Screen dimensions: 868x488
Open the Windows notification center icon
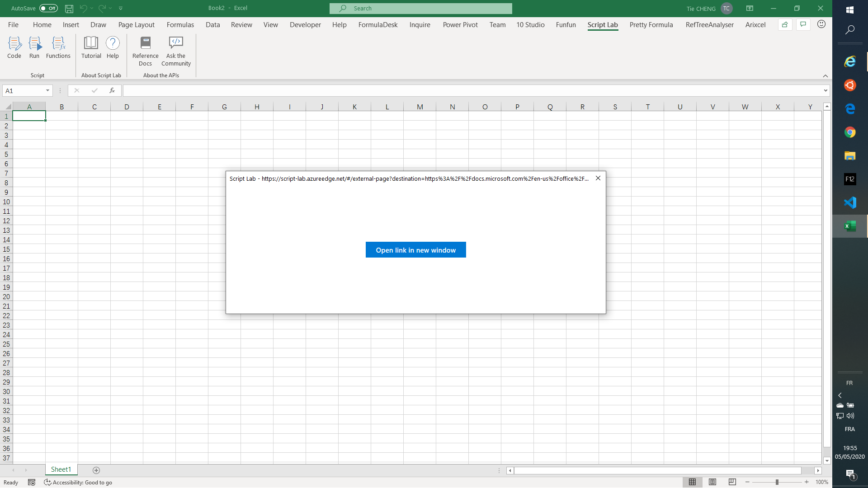pyautogui.click(x=851, y=474)
